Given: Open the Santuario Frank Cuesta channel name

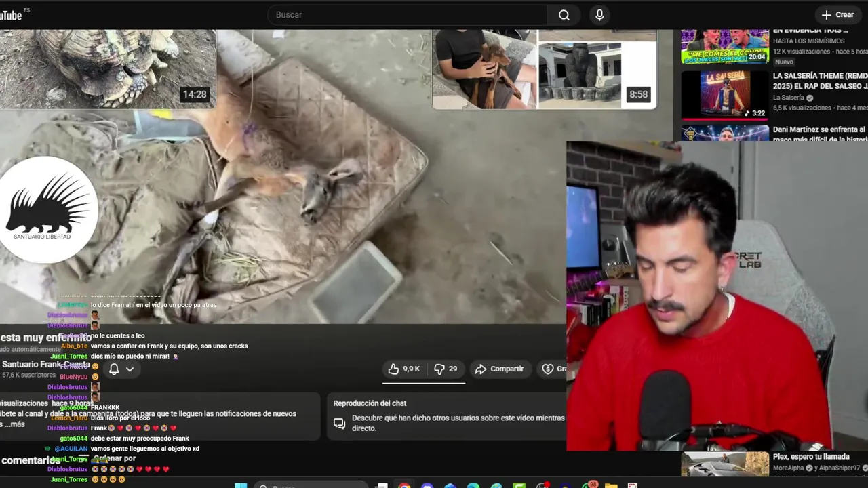Looking at the screenshot, I should [45, 365].
